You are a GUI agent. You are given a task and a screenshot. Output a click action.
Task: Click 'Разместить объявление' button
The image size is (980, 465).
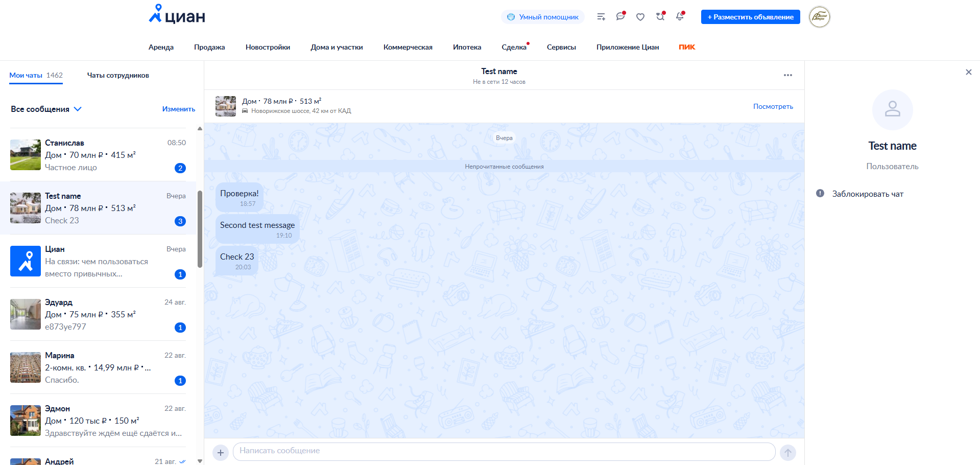(x=750, y=17)
